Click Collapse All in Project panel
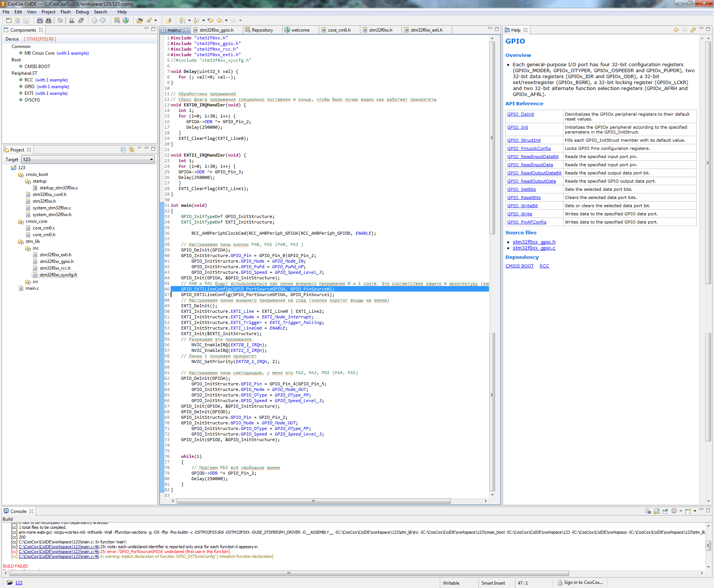Screen dimensions: 714x588 tap(123, 150)
